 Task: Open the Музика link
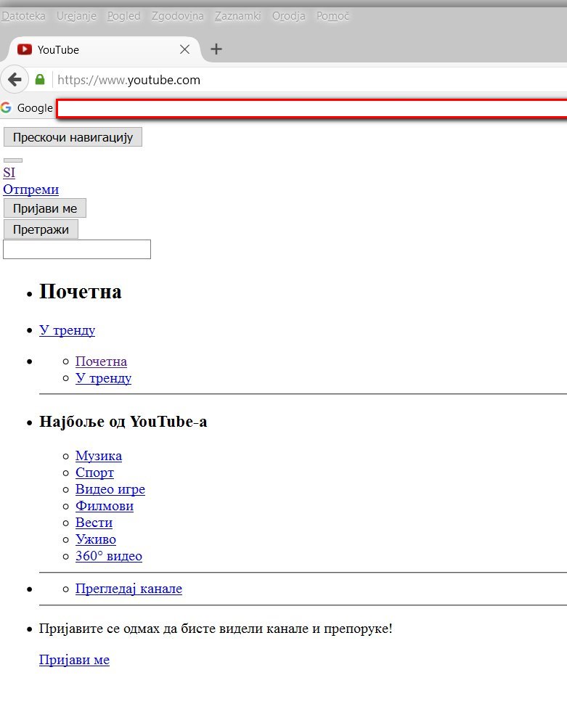point(99,456)
